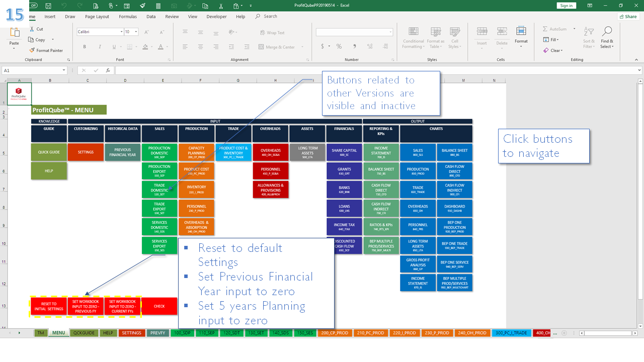
Task: Click the Increase Decimal icon
Action: point(371,46)
